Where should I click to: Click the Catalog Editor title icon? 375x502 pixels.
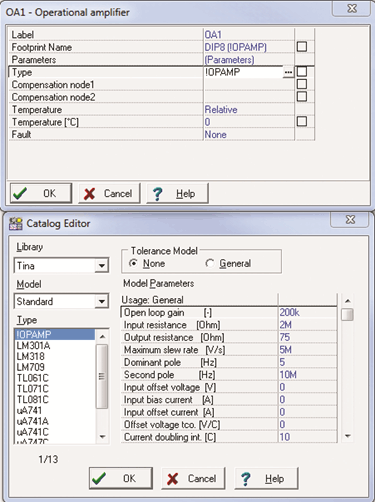[15, 224]
